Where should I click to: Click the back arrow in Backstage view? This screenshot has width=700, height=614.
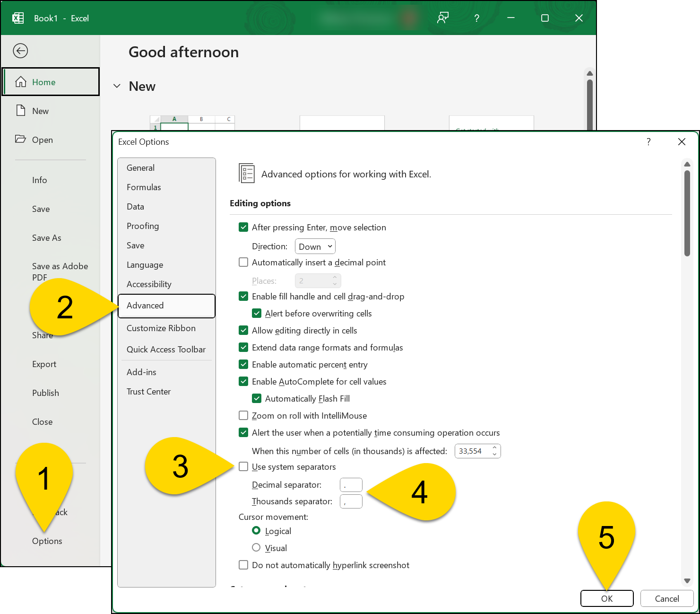(x=20, y=51)
